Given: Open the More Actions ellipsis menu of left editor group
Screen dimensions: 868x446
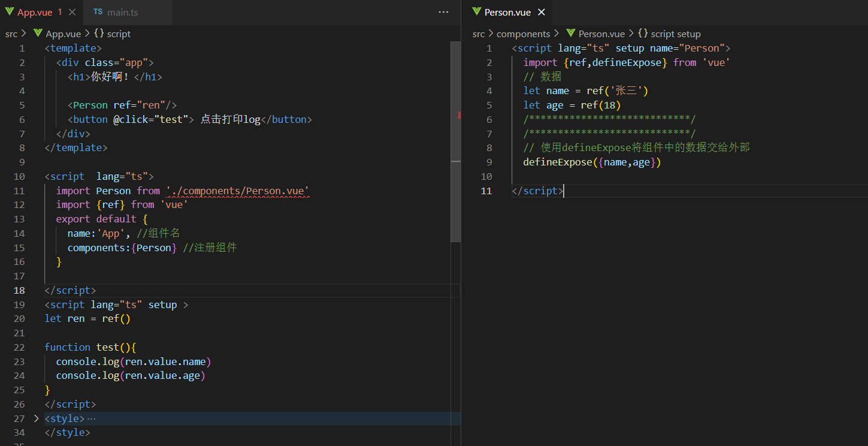Looking at the screenshot, I should pos(443,12).
